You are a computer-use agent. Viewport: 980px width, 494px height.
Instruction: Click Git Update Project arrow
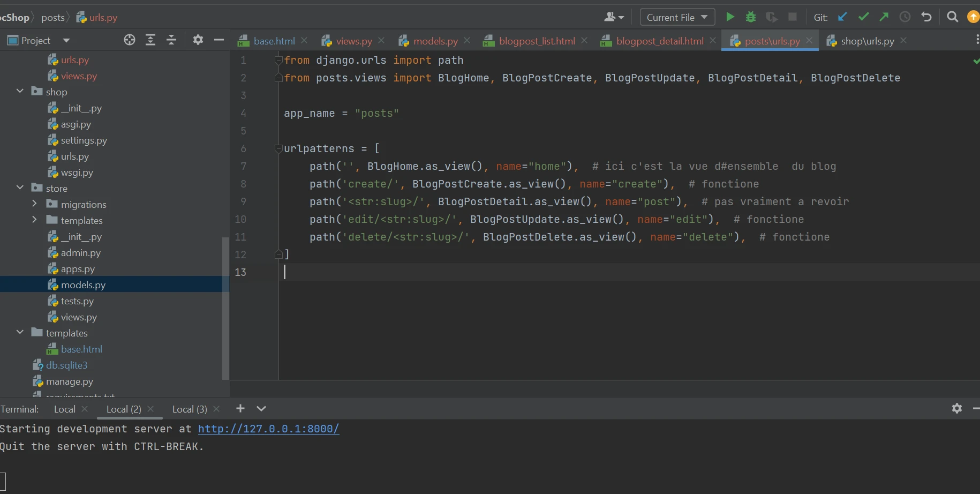[842, 17]
